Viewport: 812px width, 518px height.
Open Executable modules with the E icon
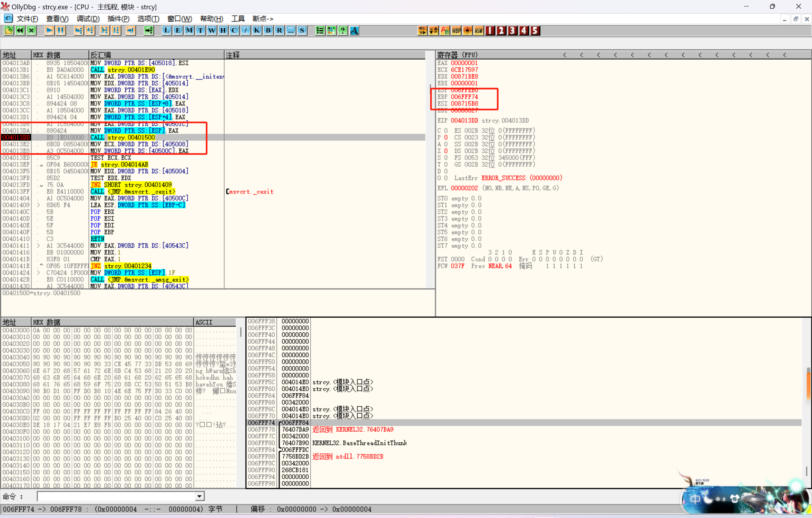(x=178, y=31)
